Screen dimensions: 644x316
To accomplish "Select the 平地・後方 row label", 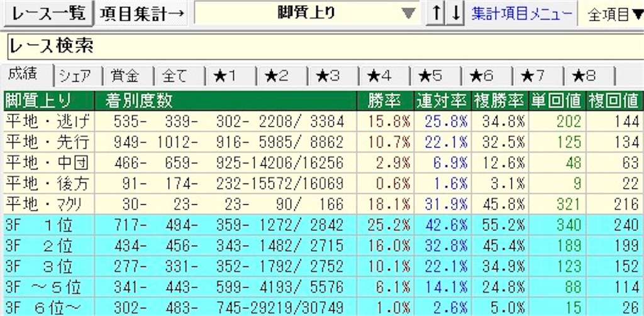I will point(48,183).
